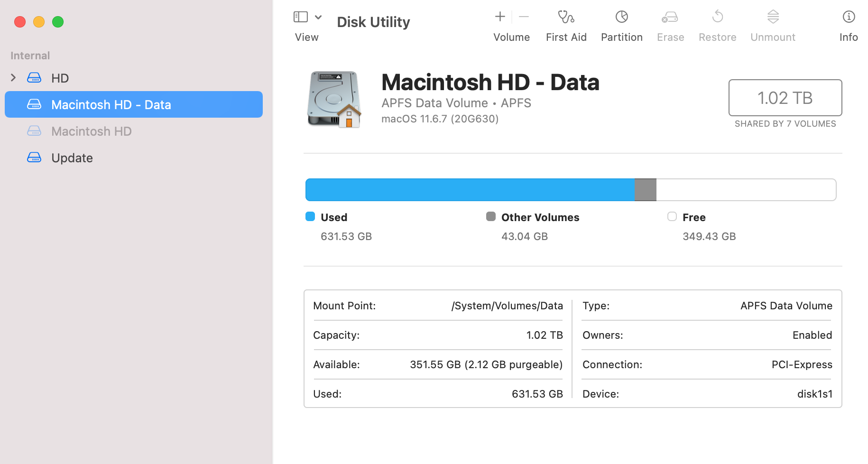Click the 1.02 TB capacity box

(x=785, y=98)
